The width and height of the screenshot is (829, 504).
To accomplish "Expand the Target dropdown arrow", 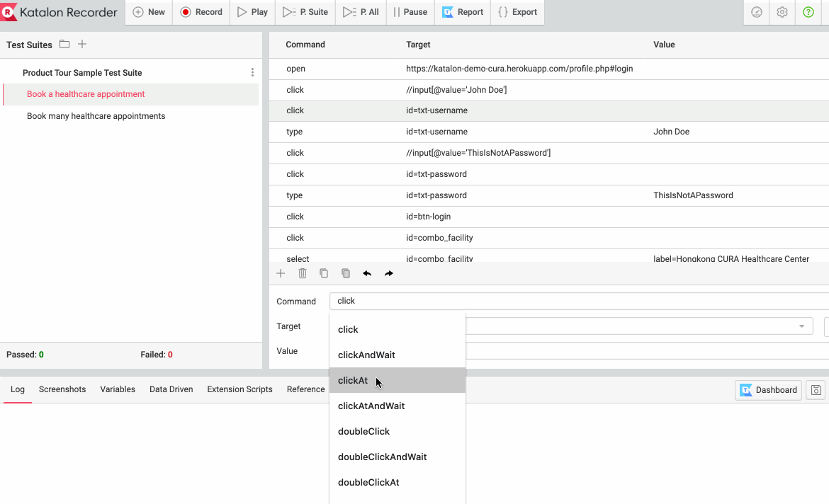I will coord(801,326).
